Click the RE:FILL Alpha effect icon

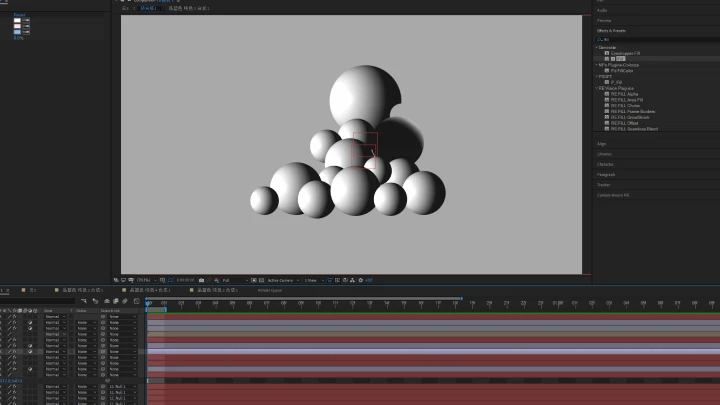pos(607,94)
